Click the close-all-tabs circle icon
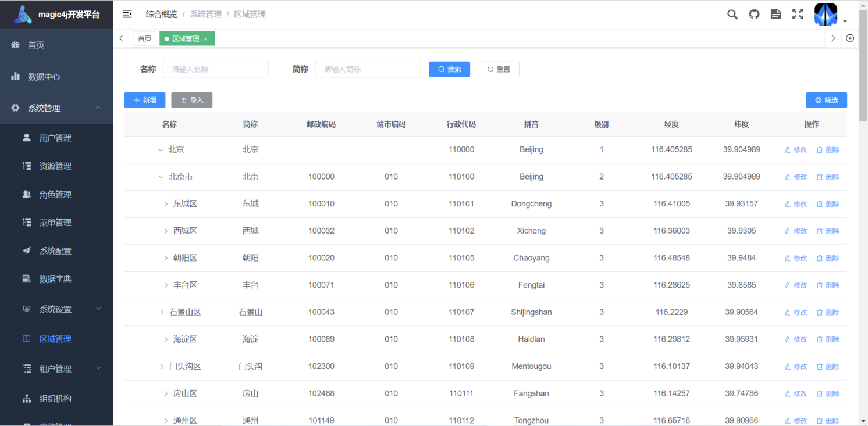 point(850,38)
